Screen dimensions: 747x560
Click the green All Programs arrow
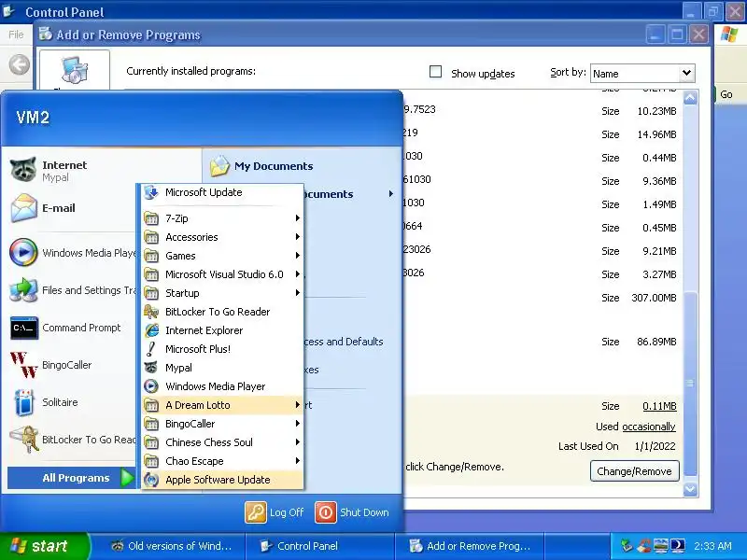tap(127, 478)
